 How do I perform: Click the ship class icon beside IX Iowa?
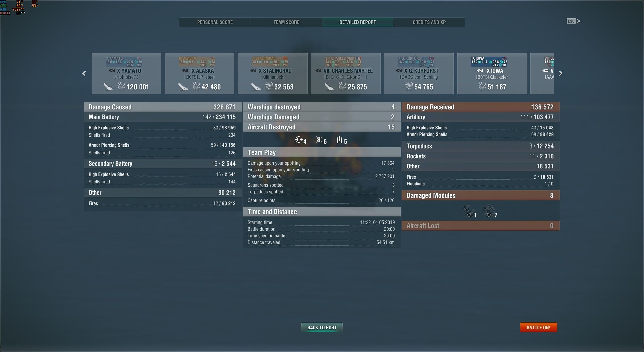pos(480,71)
